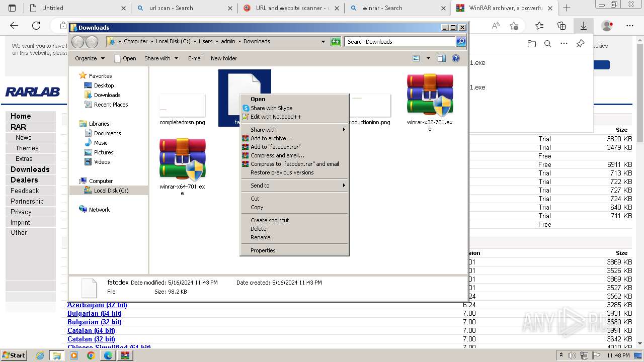Open Bulgarian (64 bit) download link
This screenshot has width=644, height=362.
click(x=95, y=314)
